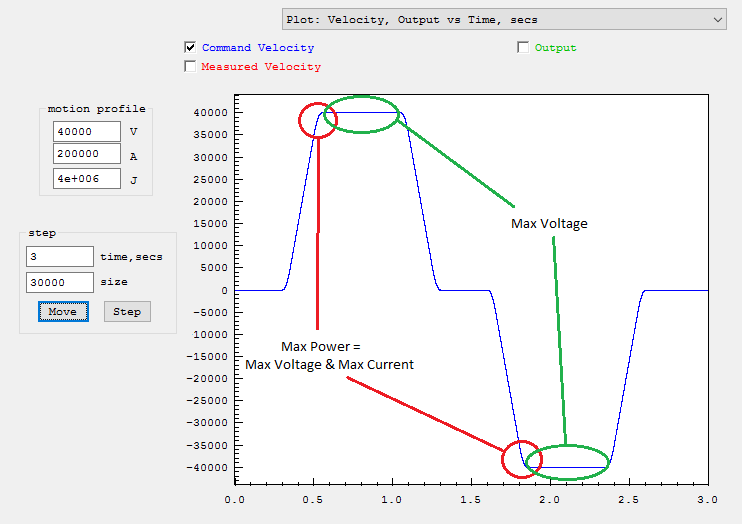This screenshot has width=742, height=524.
Task: Open the Plot type dropdown
Action: pyautogui.click(x=503, y=19)
